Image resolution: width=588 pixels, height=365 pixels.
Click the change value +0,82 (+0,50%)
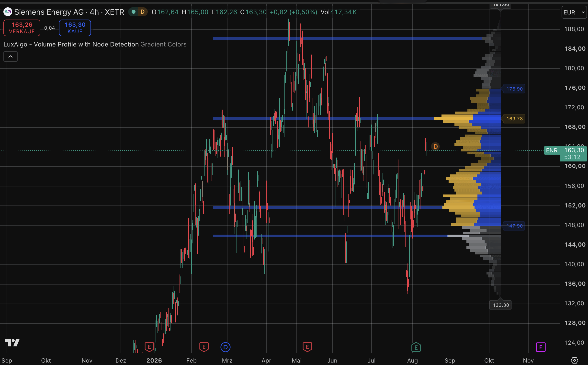[x=293, y=12]
